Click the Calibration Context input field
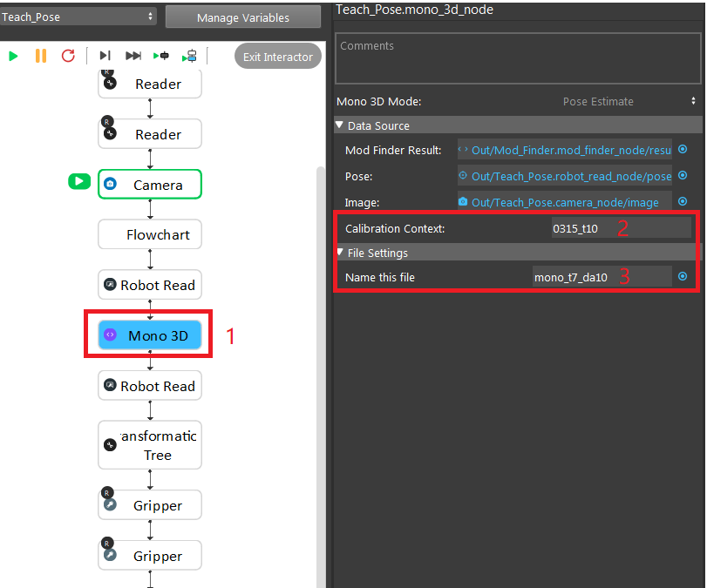Viewport: 707px width, 588px height. pyautogui.click(x=621, y=228)
